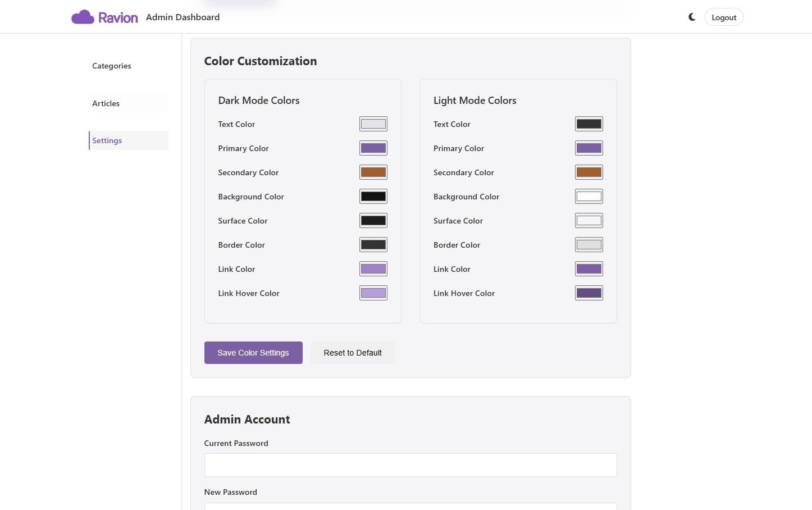Change the Dark Mode Secondary Color swatch
The width and height of the screenshot is (812, 510).
tap(373, 172)
